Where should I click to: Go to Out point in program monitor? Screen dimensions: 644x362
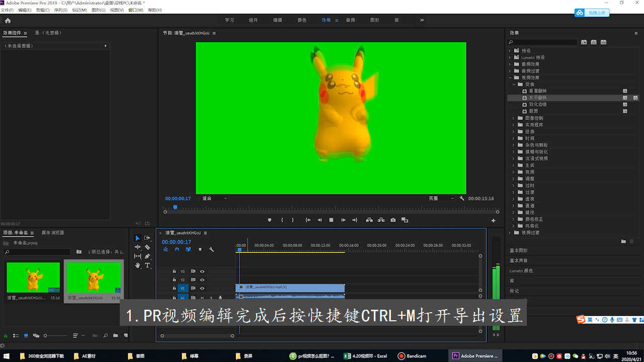(355, 220)
